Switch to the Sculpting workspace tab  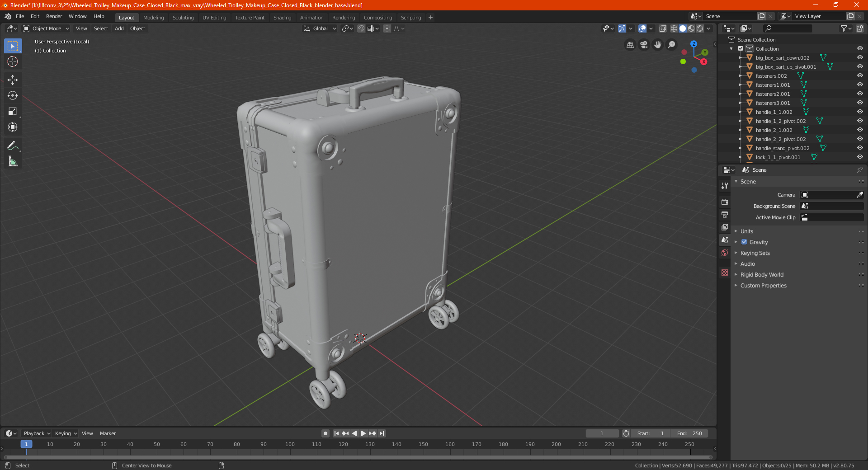click(183, 18)
